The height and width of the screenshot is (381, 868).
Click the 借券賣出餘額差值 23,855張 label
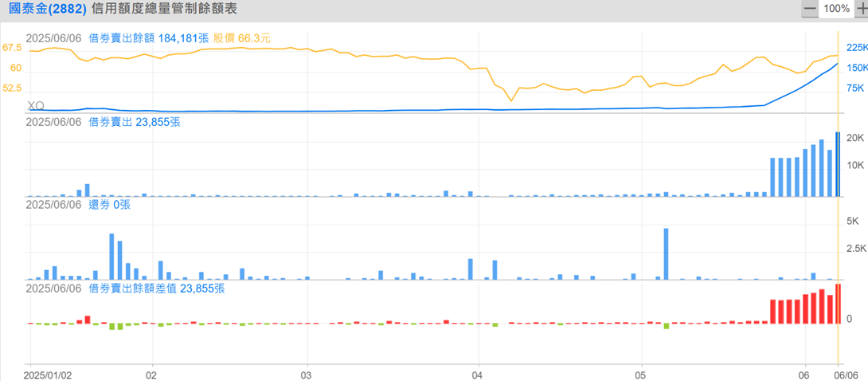[157, 288]
